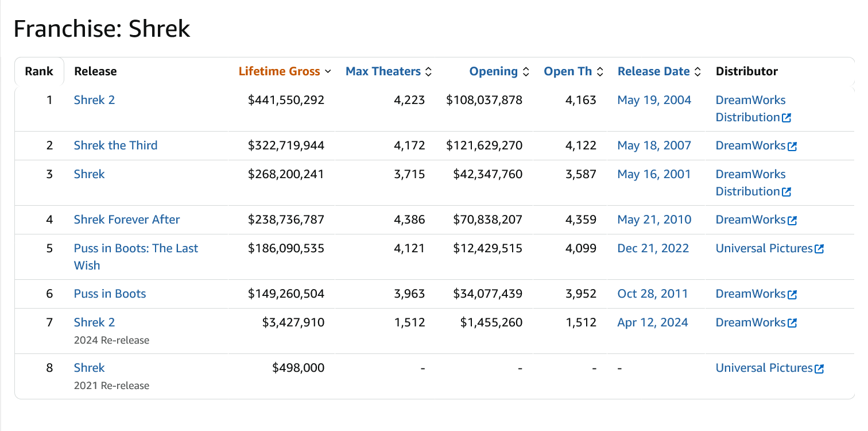Click external link icon in Puss in Boots 2011 row
The image size is (868, 431).
(x=792, y=294)
